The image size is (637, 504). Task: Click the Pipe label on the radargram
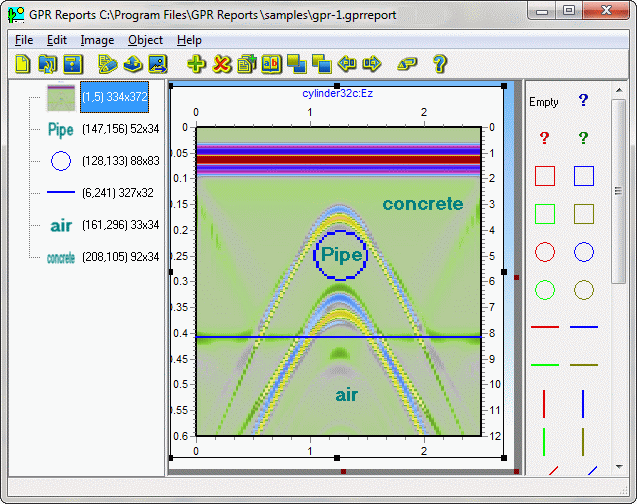341,255
